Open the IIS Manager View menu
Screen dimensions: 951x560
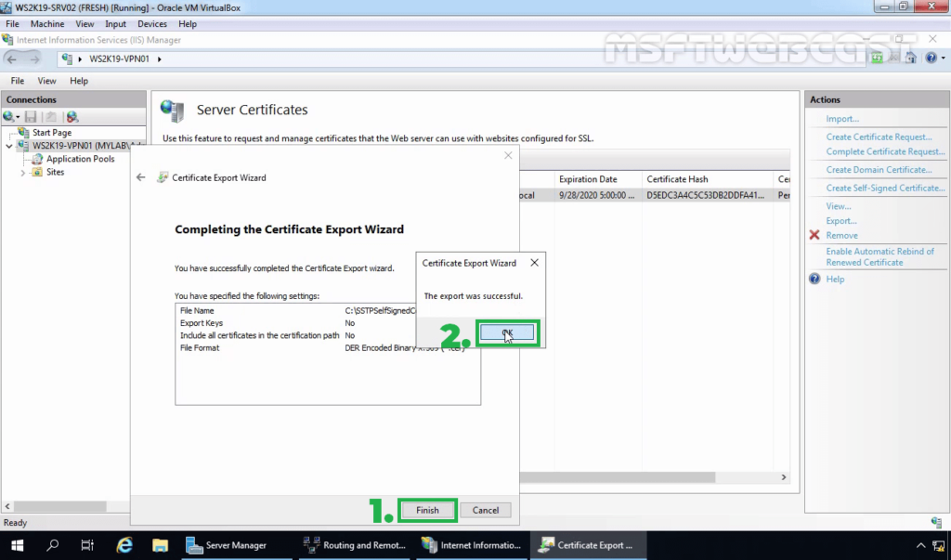46,81
